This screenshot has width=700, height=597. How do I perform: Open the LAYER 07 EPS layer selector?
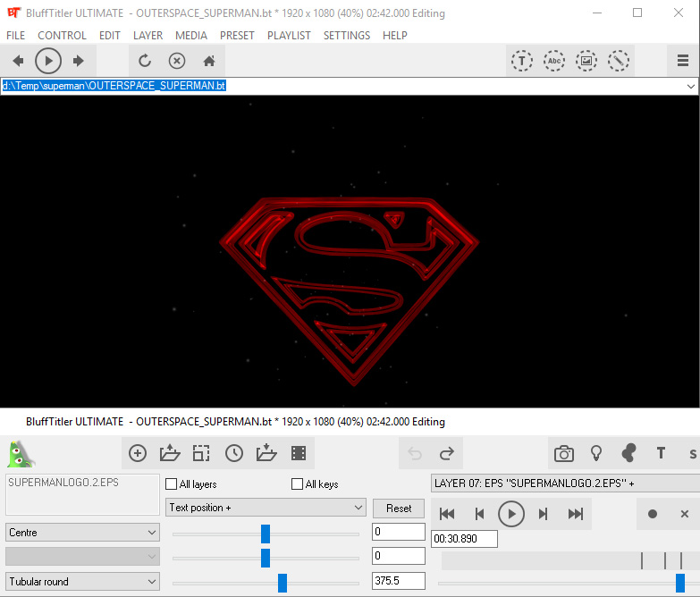tap(565, 483)
